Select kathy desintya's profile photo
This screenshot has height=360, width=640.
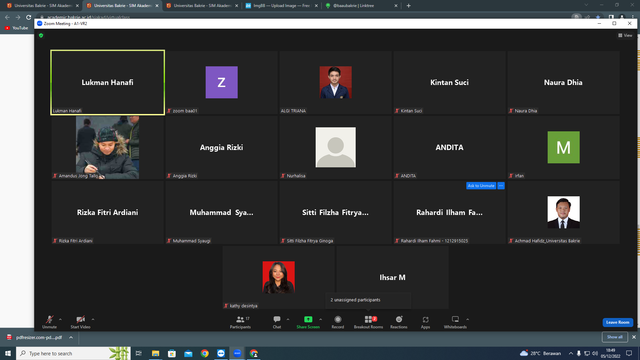point(278,277)
